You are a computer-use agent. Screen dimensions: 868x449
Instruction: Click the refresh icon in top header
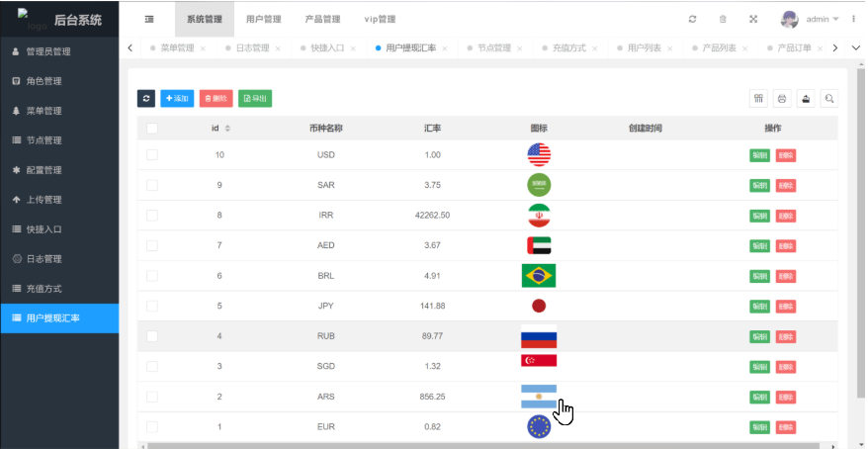(x=692, y=20)
